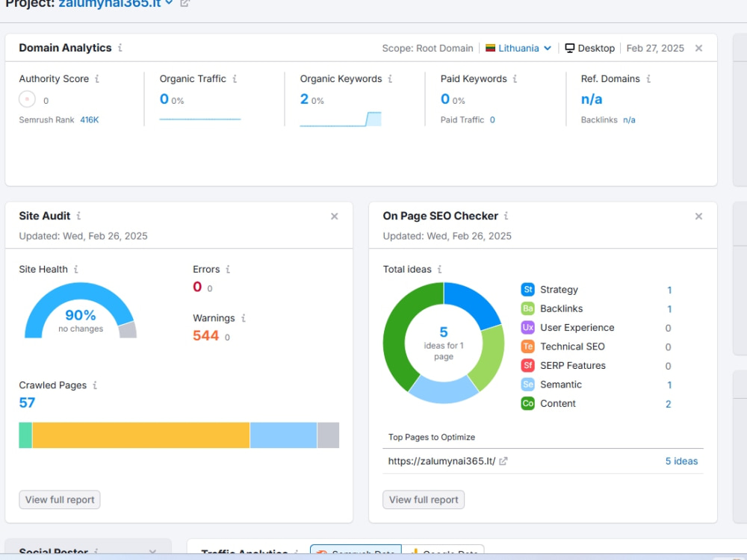Click the total ideas donut chart
Image resolution: width=747 pixels, height=560 pixels.
click(444, 343)
